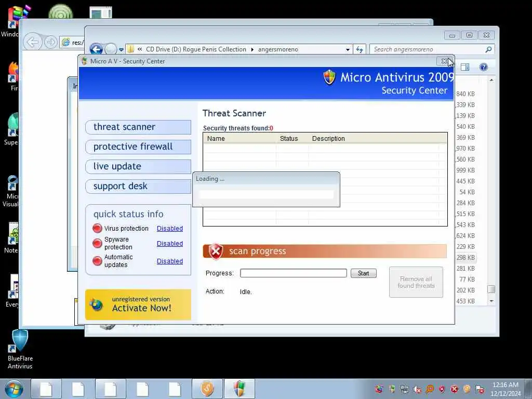
Task: Click the first blank document taskbar button
Action: (x=46, y=389)
